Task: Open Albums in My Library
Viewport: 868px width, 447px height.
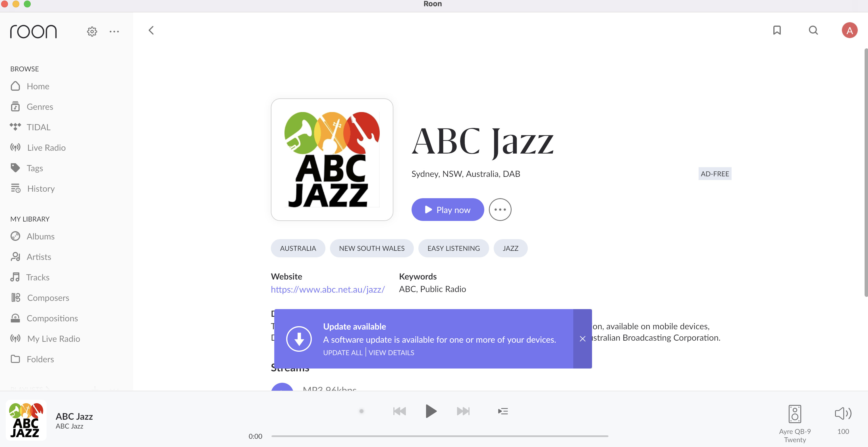Action: coord(40,236)
